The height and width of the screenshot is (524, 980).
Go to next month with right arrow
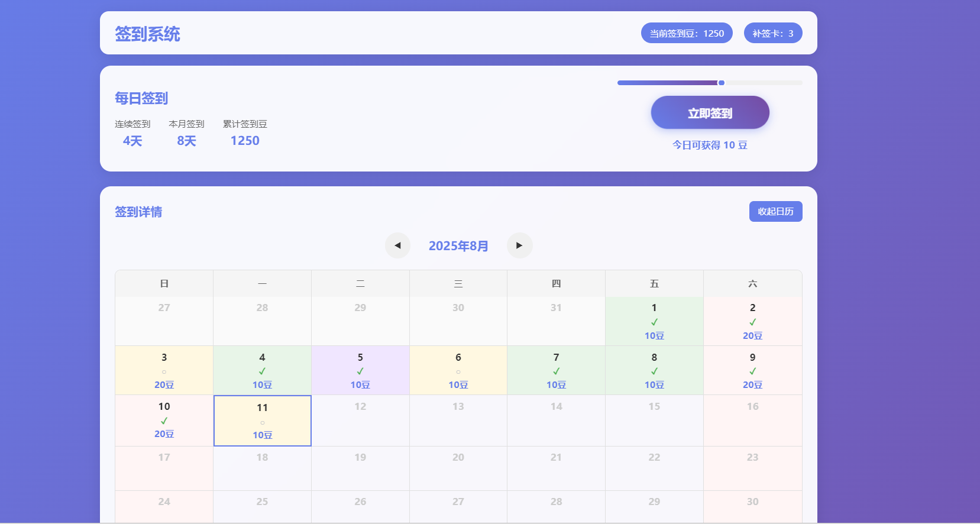point(519,245)
